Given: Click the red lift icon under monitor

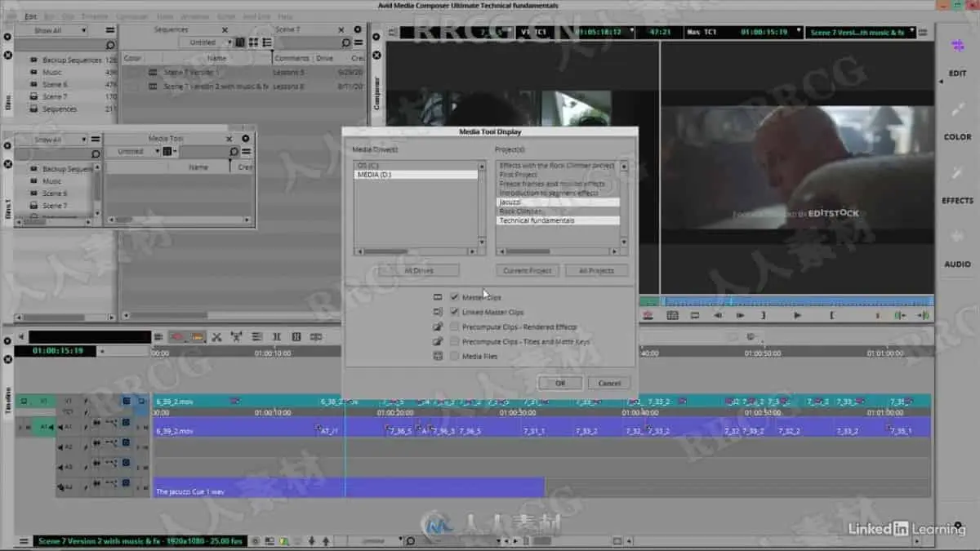Looking at the screenshot, I should 648,315.
